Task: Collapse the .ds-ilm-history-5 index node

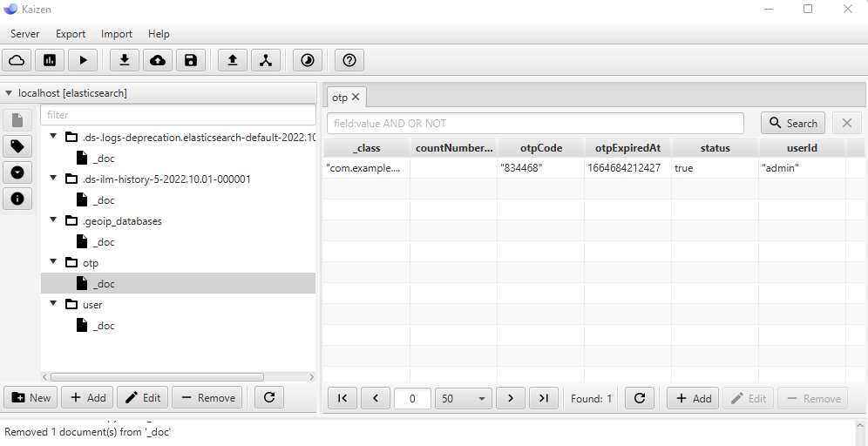Action: pyautogui.click(x=53, y=178)
